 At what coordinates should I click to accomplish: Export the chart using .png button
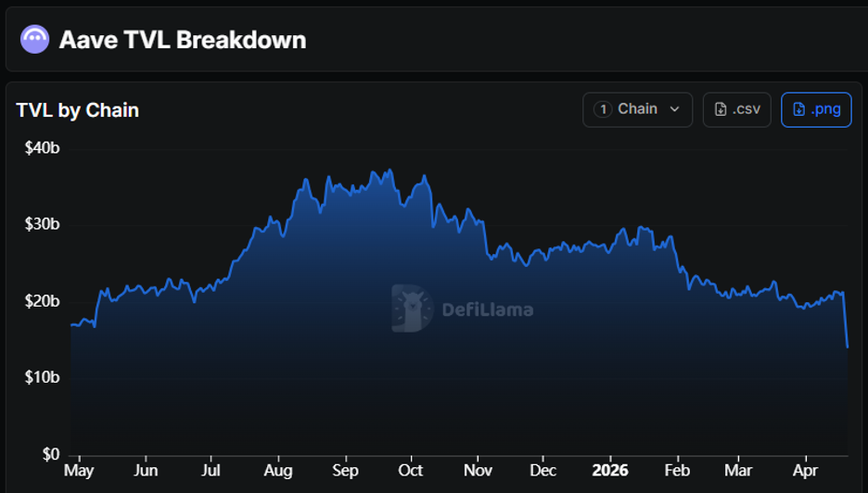(x=816, y=109)
